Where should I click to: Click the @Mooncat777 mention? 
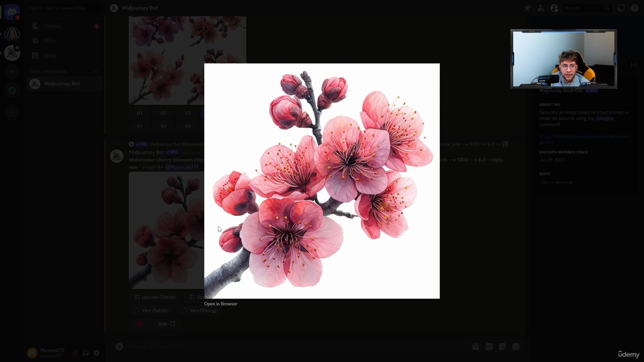pyautogui.click(x=182, y=167)
